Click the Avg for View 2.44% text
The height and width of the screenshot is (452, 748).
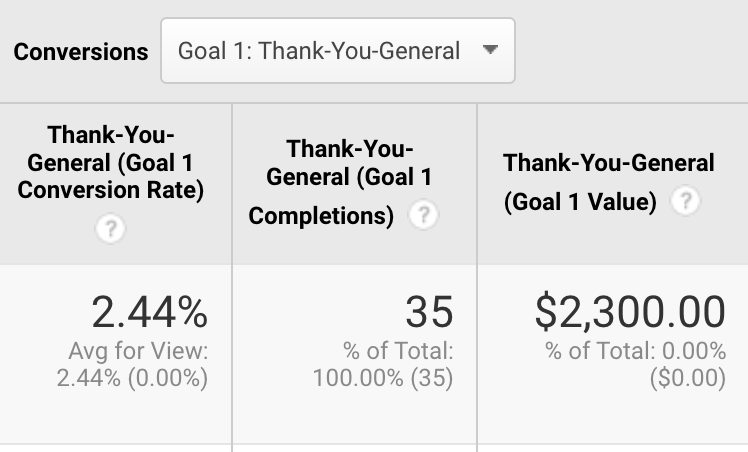coord(137,365)
